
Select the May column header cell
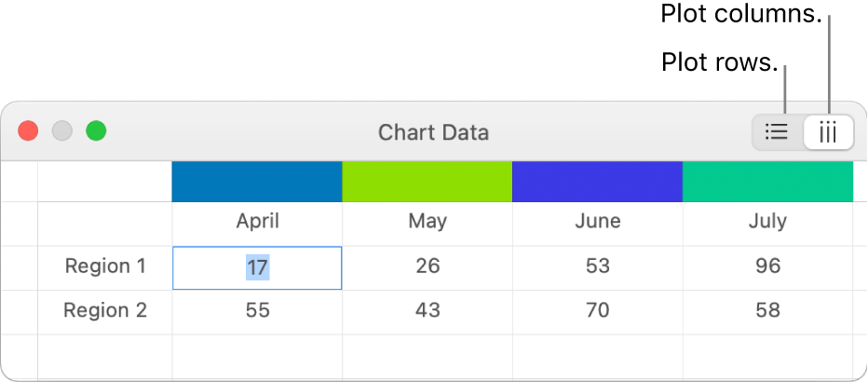(x=427, y=222)
